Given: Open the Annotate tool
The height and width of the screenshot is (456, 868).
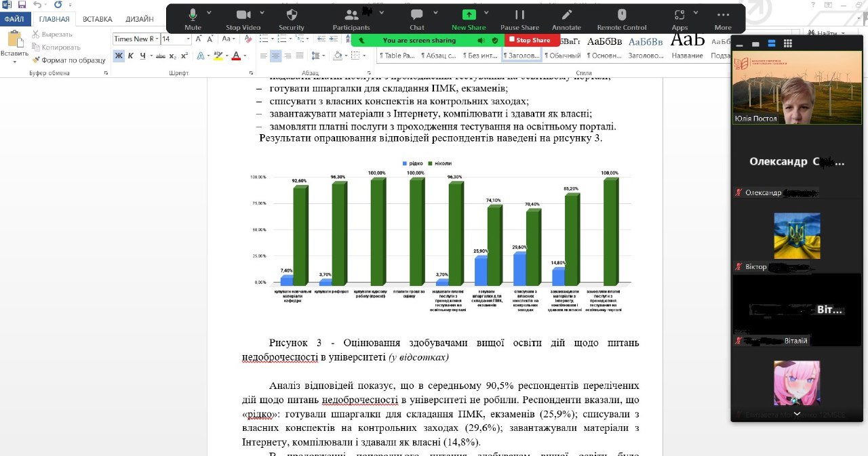Looking at the screenshot, I should click(566, 18).
